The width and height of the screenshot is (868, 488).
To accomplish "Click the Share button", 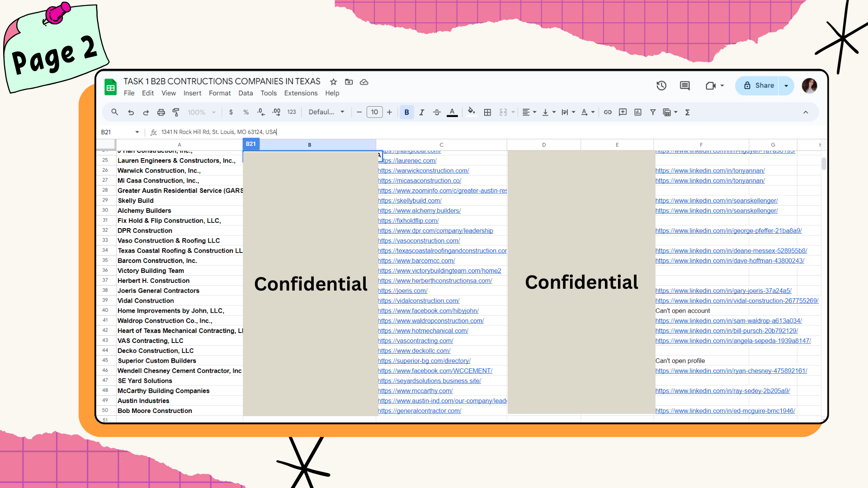I will 759,85.
